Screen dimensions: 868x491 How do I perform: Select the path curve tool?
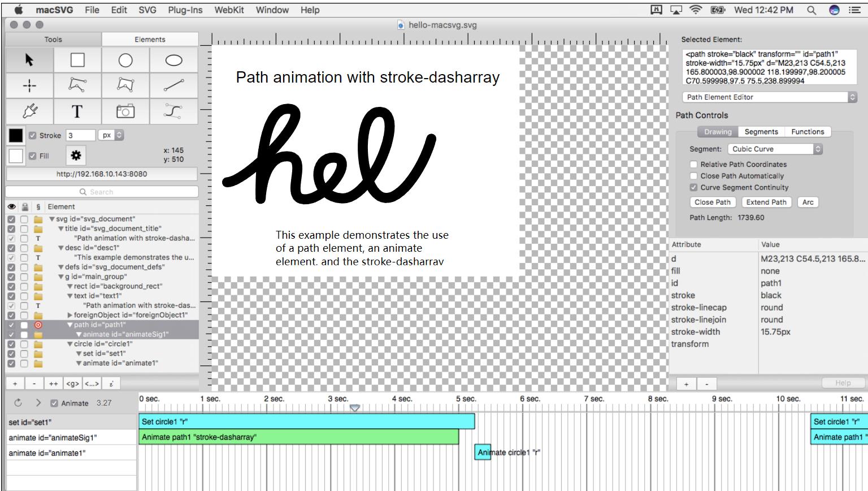(x=173, y=111)
